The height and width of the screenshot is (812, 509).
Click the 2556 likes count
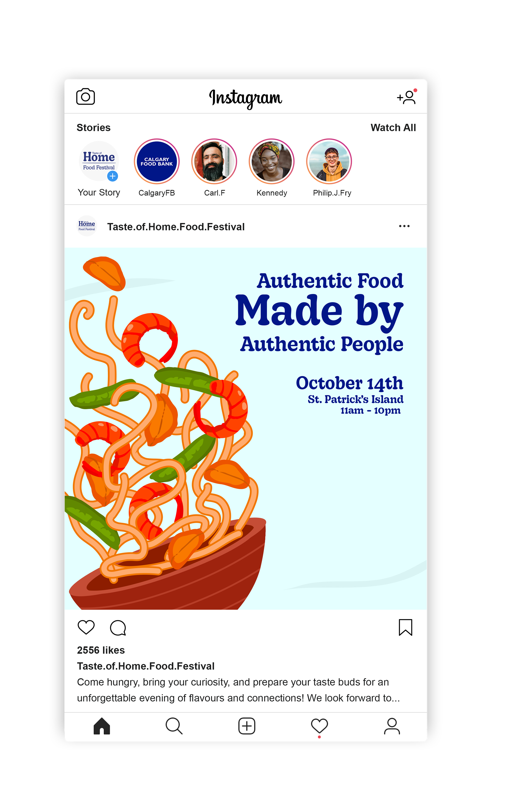[x=101, y=650]
